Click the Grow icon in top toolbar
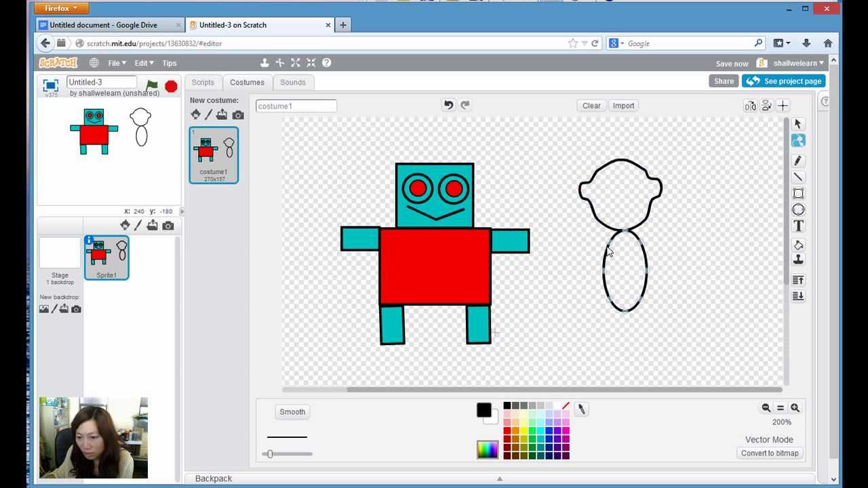Image resolution: width=868 pixels, height=488 pixels. coord(296,62)
